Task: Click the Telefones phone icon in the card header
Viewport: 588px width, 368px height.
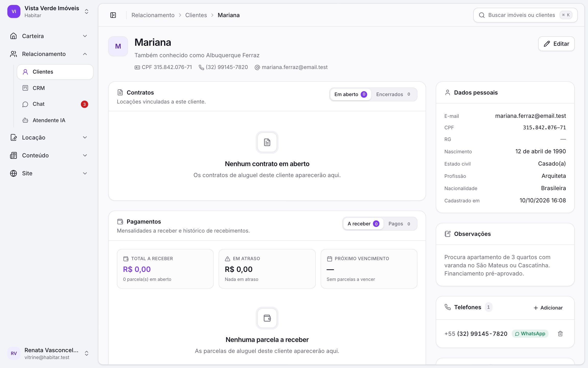Action: [x=447, y=307]
